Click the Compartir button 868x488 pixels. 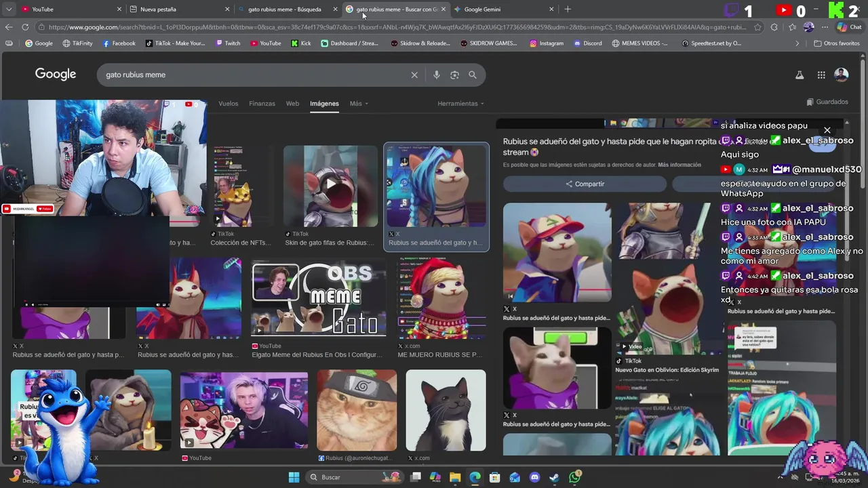[585, 184]
